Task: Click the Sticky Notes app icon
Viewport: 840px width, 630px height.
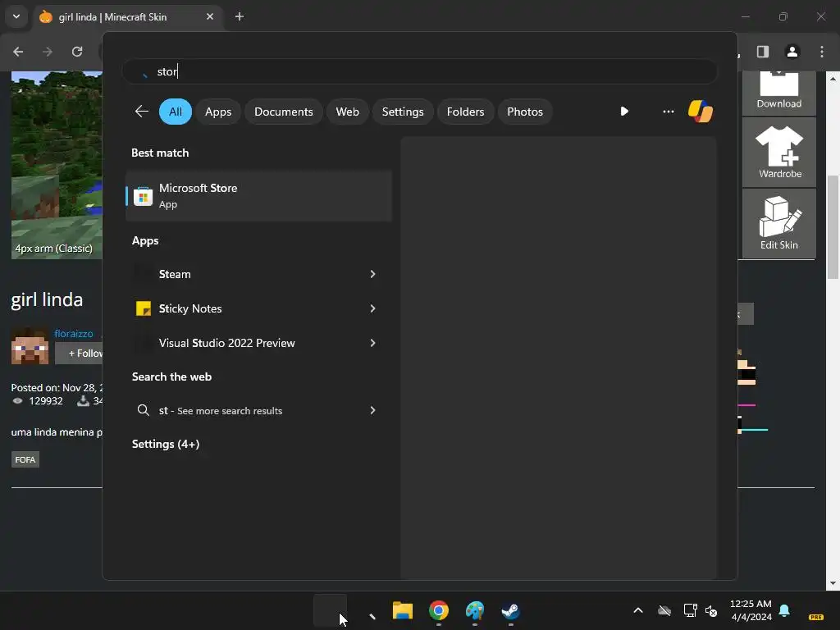Action: [x=143, y=308]
